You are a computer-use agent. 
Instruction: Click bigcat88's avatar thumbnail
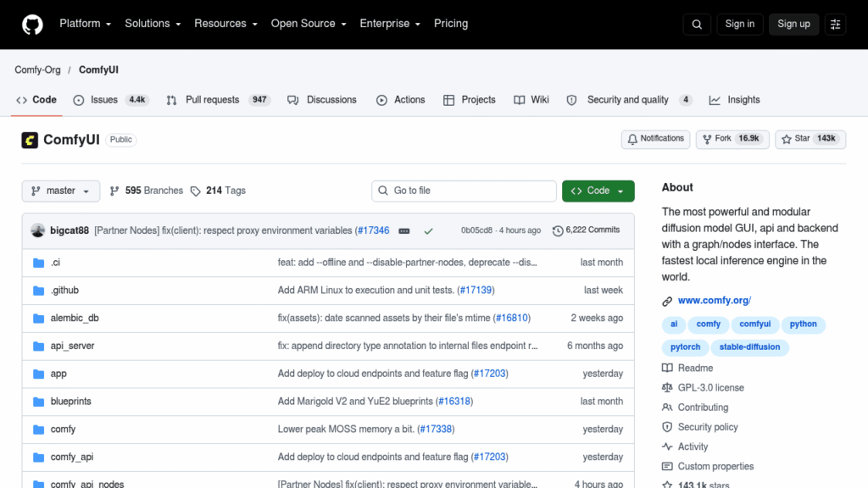tap(38, 230)
